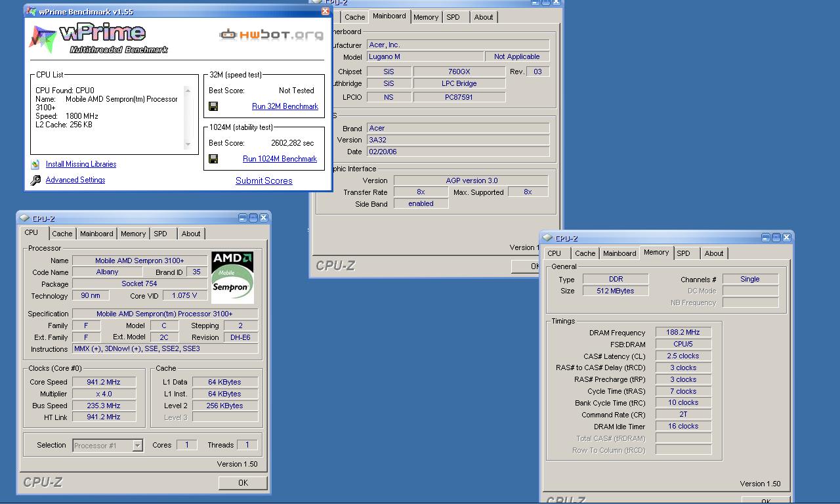This screenshot has height=504, width=840.
Task: Minimize the CPU-Z CPU window
Action: [242, 218]
